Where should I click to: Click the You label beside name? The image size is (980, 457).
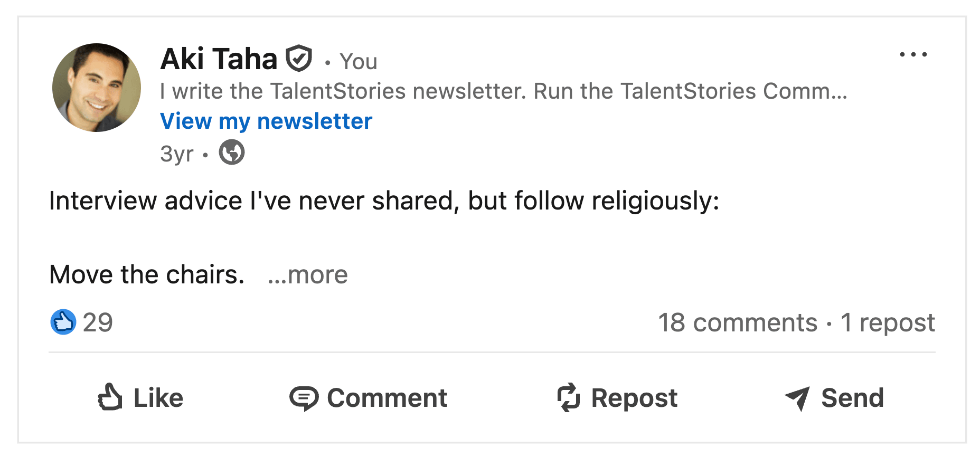coord(358,62)
